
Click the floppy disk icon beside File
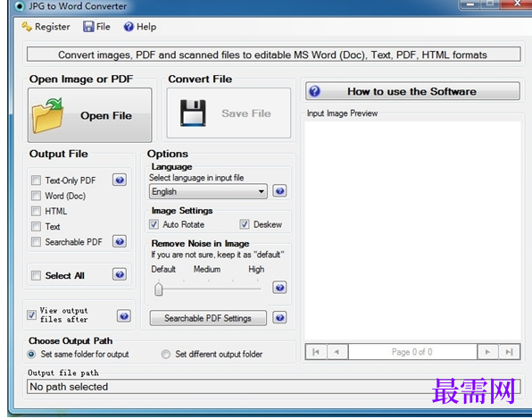click(x=88, y=27)
